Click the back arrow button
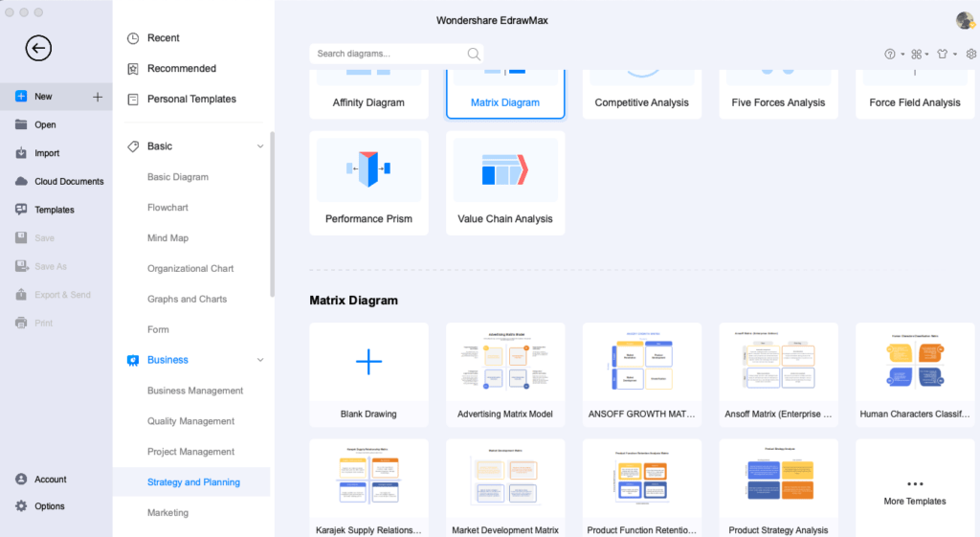Image resolution: width=980 pixels, height=537 pixels. 38,48
